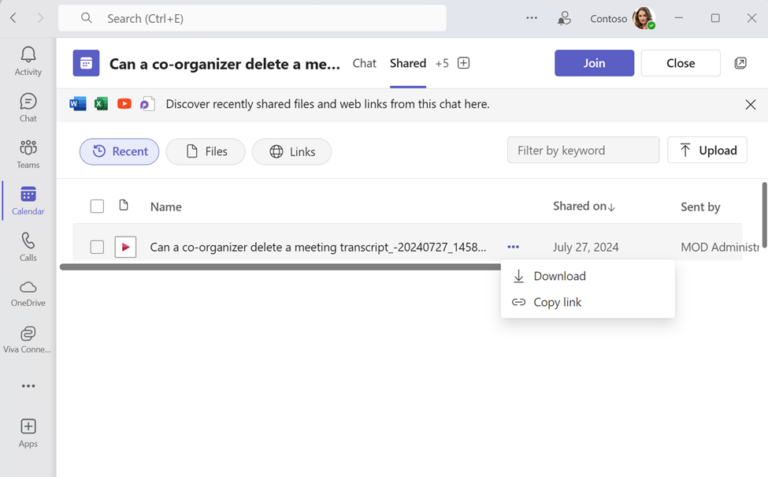Open Apps store in sidebar
The height and width of the screenshot is (477, 768).
28,432
